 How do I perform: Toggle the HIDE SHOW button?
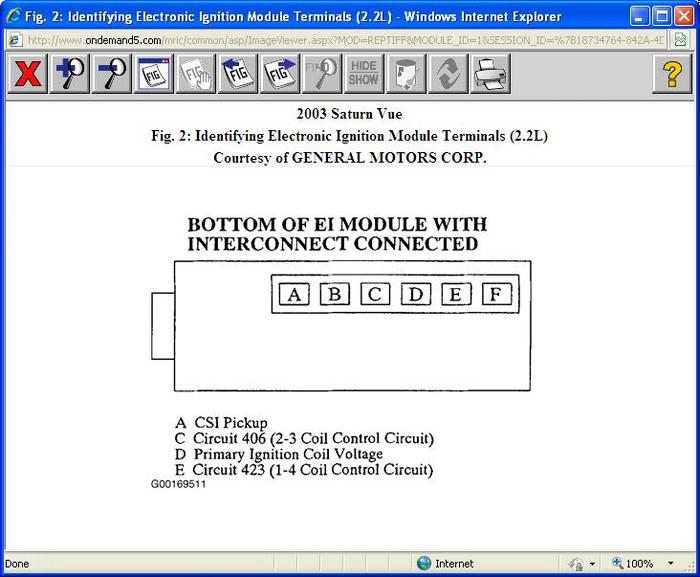363,74
